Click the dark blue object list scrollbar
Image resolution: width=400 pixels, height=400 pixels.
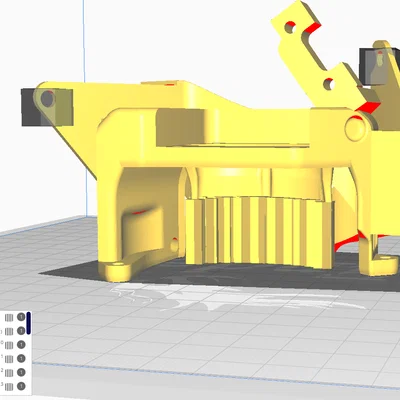29,323
